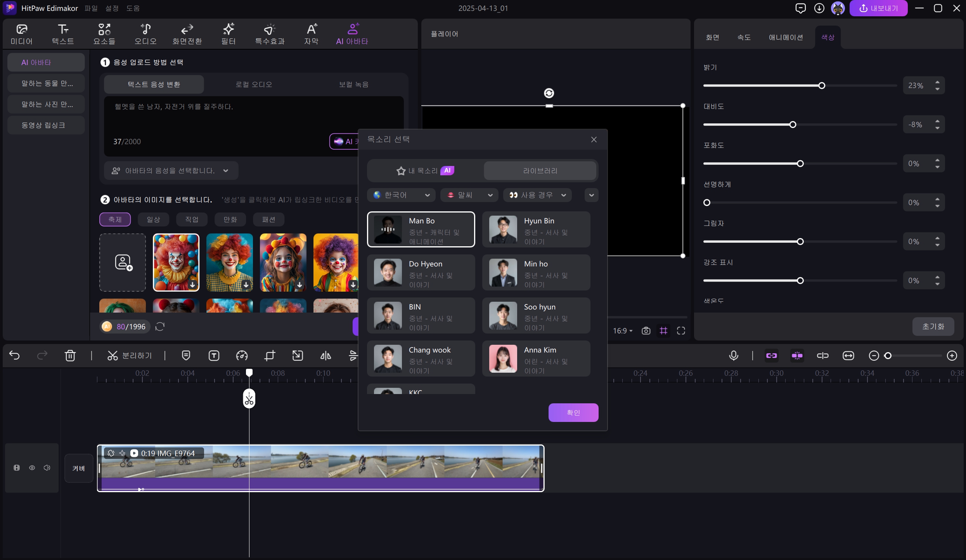Image resolution: width=966 pixels, height=560 pixels.
Task: Refresh AI credits counter
Action: pos(160,327)
